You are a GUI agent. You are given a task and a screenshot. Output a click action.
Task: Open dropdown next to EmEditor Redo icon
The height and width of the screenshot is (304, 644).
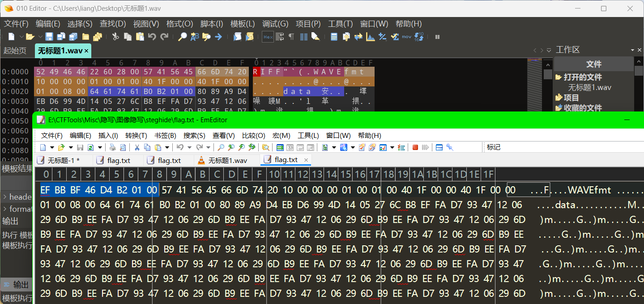(208, 147)
